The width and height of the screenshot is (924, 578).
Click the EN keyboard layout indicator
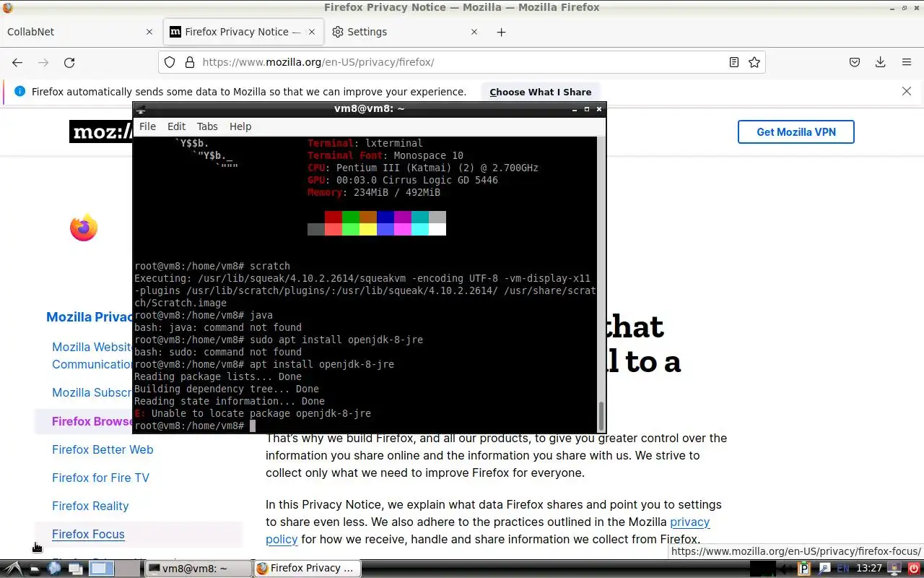(x=843, y=569)
